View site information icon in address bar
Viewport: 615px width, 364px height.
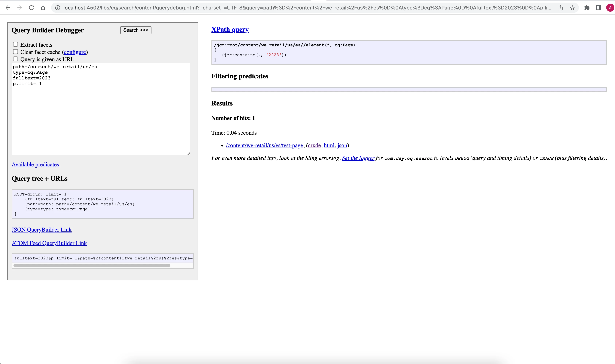(58, 8)
